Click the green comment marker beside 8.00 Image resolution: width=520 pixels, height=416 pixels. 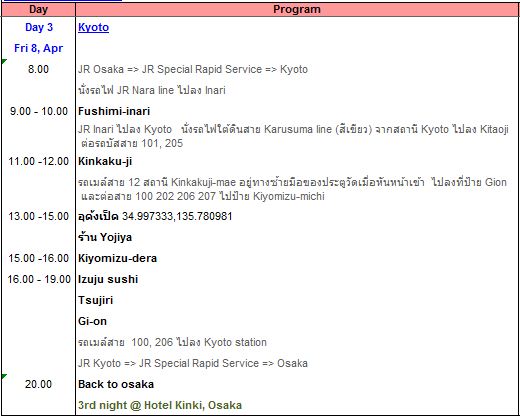pos(4,61)
